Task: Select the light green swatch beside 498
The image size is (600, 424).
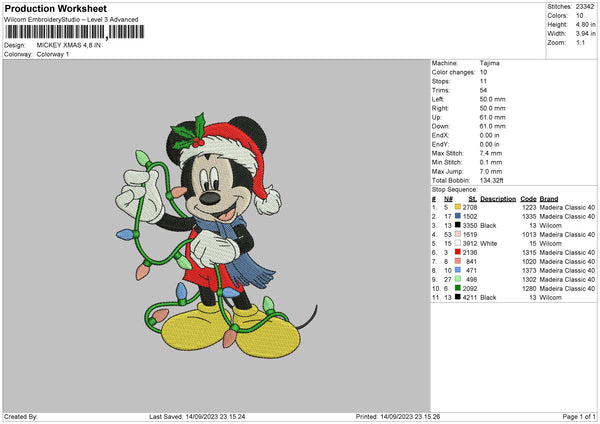Action: [x=457, y=279]
